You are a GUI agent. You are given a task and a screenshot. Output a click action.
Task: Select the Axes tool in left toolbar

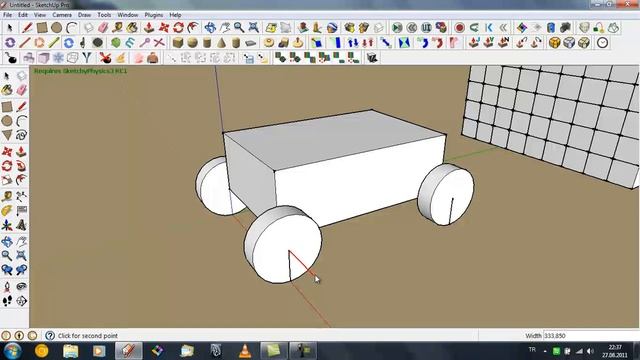point(7,225)
